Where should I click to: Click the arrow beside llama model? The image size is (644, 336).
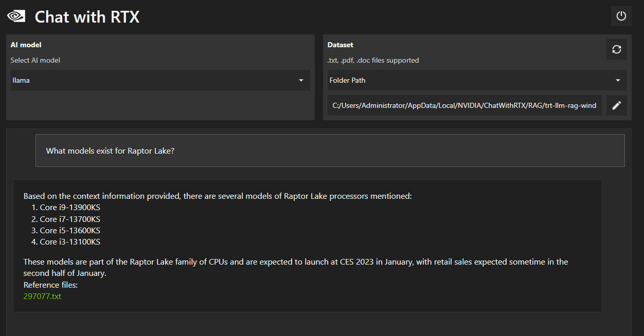pyautogui.click(x=301, y=80)
